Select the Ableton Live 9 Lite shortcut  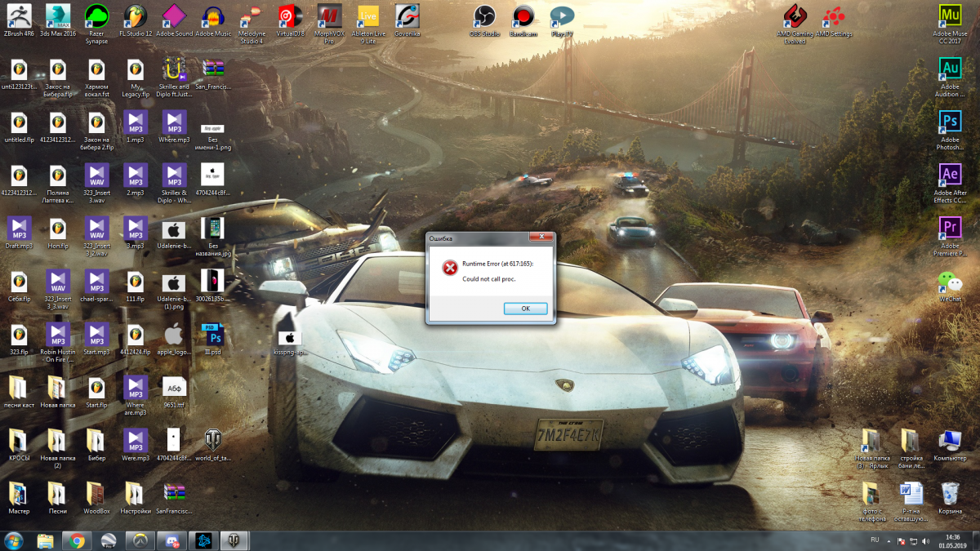pos(368,16)
